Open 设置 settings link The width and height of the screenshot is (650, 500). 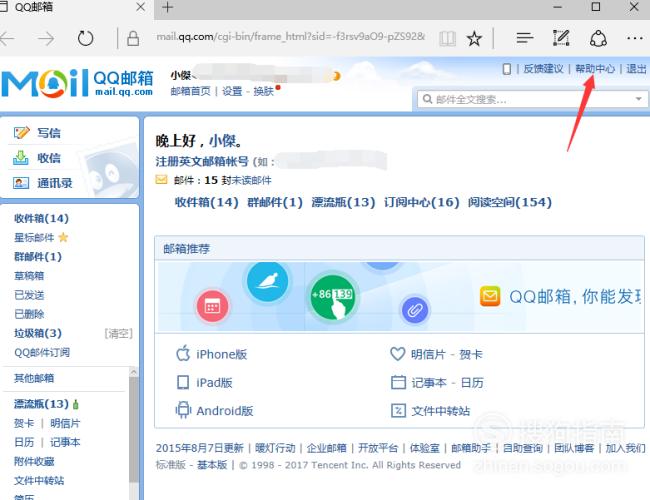(232, 91)
